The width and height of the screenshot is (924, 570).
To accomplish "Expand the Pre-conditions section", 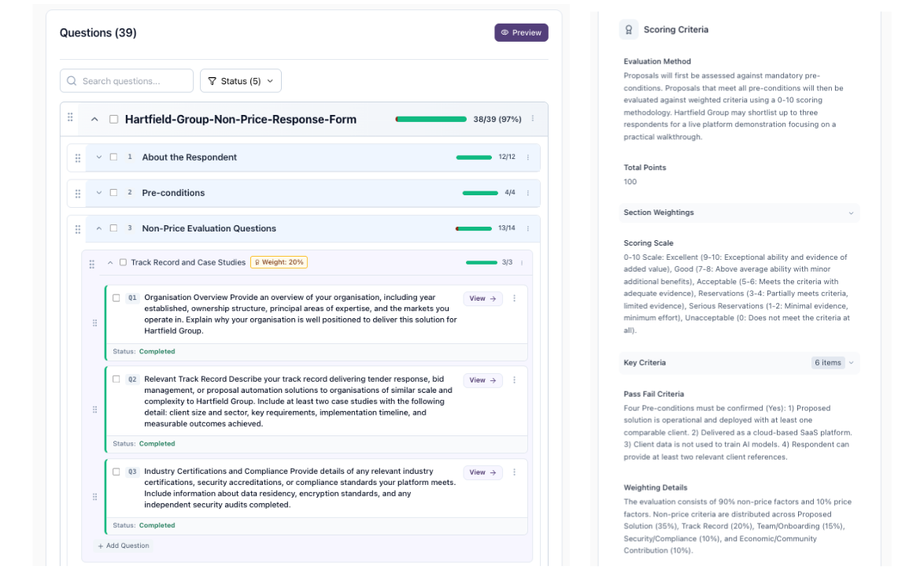I will 99,193.
